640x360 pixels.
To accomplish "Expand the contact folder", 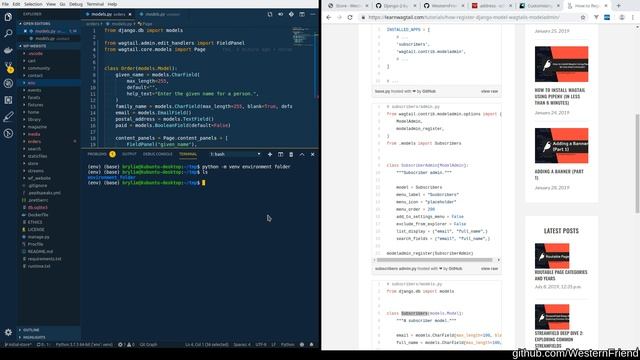I will (35, 76).
